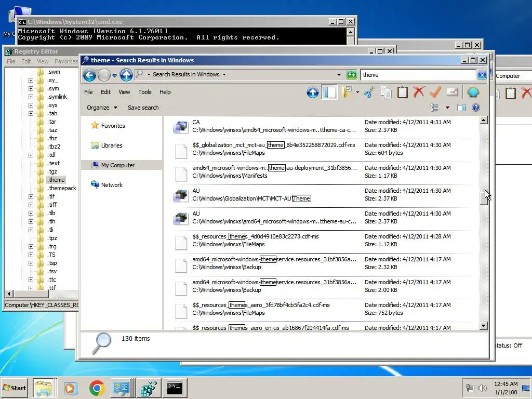Open the Help menu

[x=165, y=92]
